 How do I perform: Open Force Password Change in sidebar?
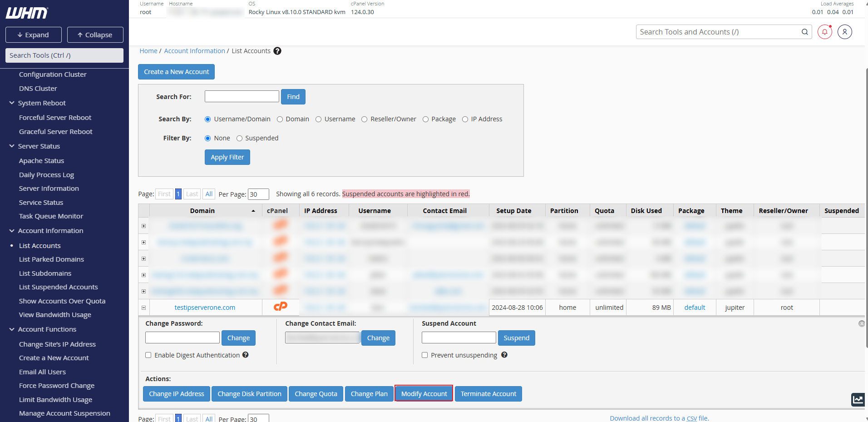tap(57, 386)
